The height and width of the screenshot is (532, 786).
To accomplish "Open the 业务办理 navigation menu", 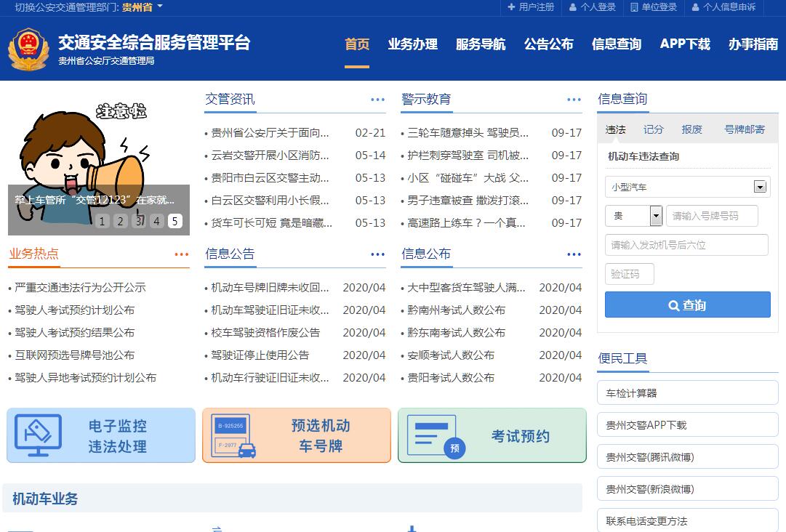I will click(x=412, y=44).
